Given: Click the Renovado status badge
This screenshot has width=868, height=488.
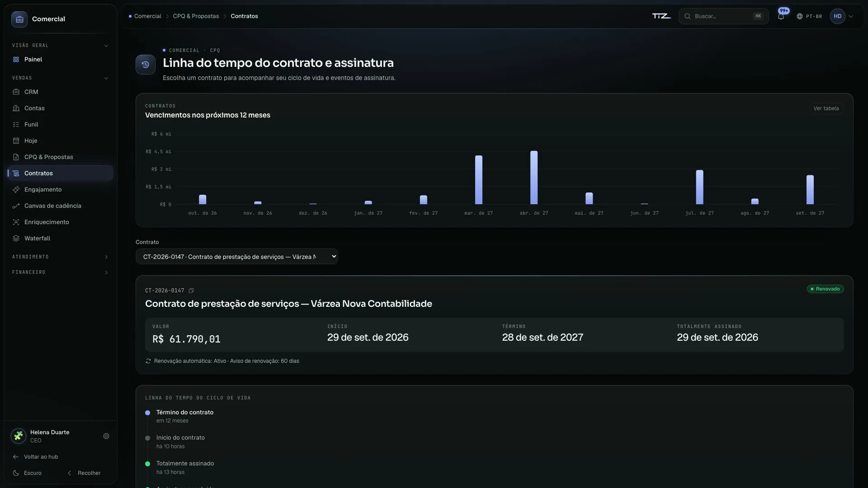Looking at the screenshot, I should point(825,289).
